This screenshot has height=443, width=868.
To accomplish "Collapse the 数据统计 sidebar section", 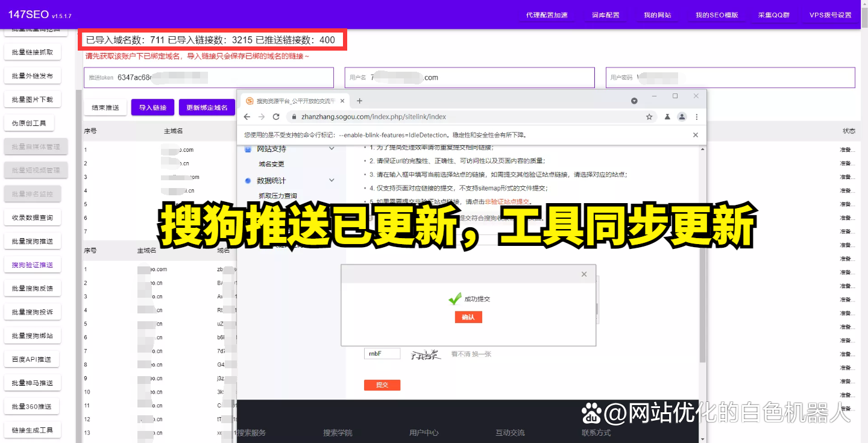I will click(332, 180).
